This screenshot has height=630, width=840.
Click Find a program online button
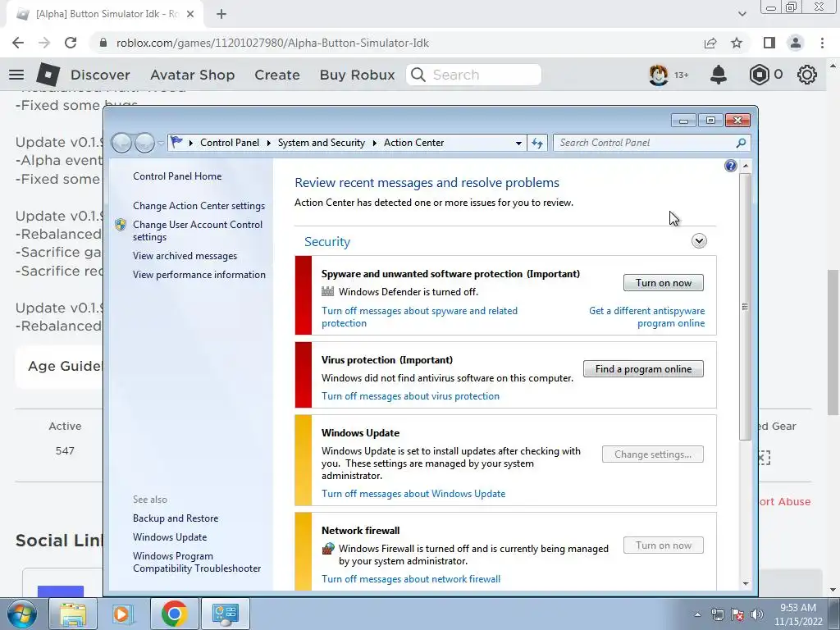[x=643, y=369]
